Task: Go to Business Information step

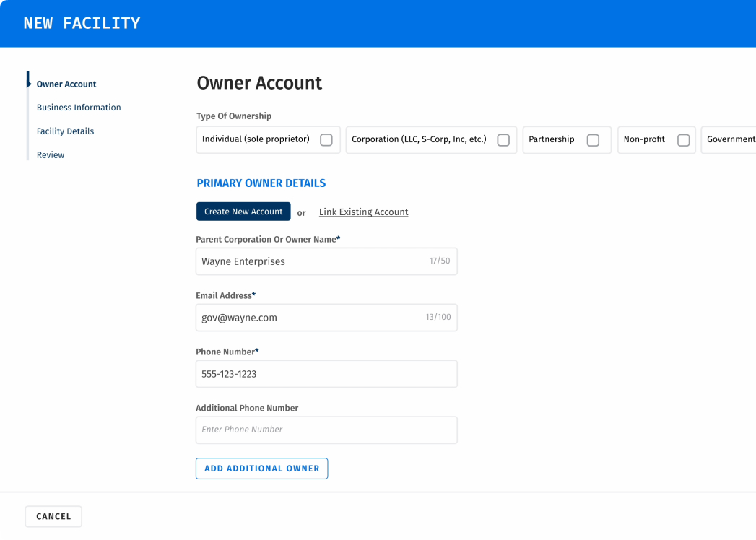Action: coord(79,108)
